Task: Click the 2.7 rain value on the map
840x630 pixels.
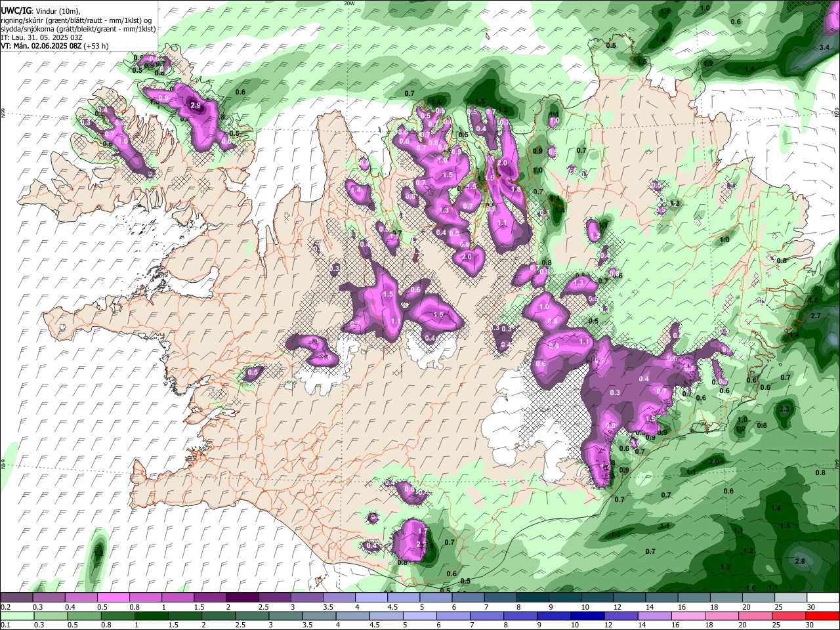Action: coord(816,316)
